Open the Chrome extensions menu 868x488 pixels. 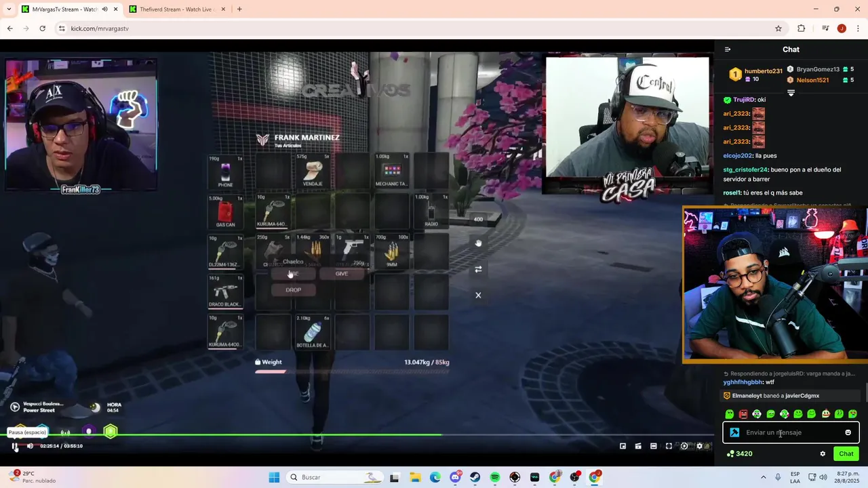(801, 28)
